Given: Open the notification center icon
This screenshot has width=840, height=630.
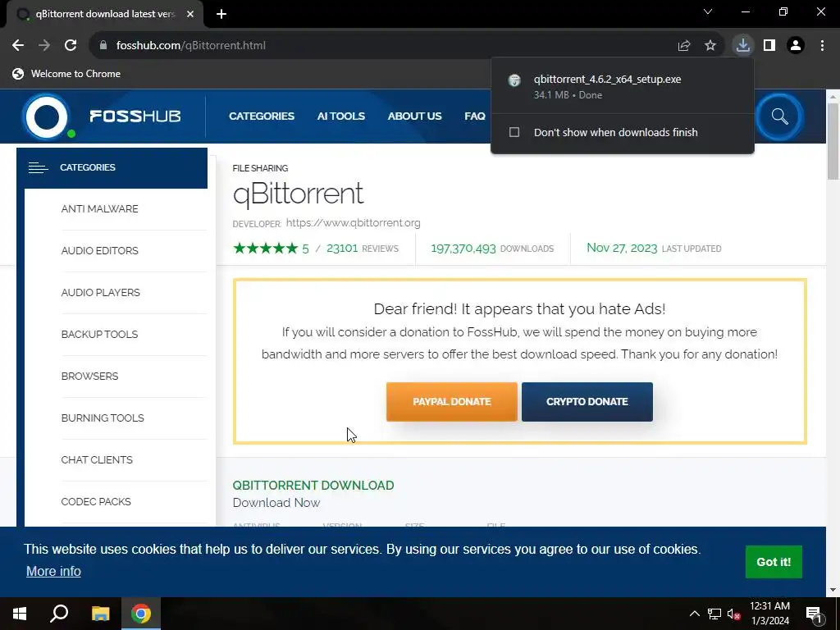Looking at the screenshot, I should (815, 615).
